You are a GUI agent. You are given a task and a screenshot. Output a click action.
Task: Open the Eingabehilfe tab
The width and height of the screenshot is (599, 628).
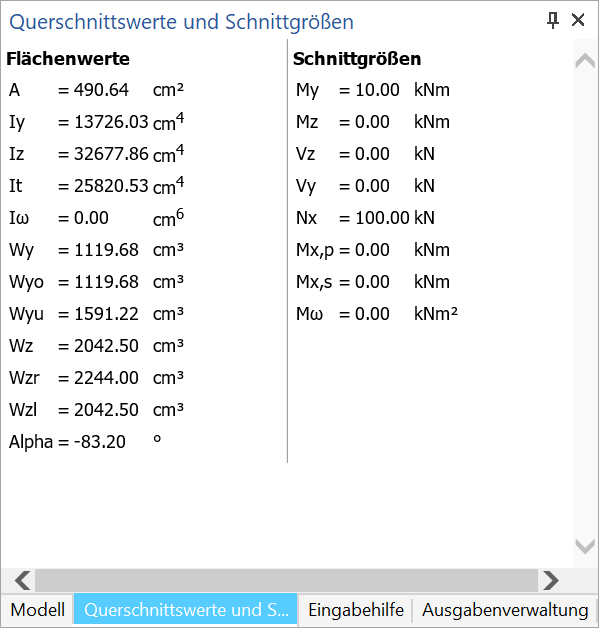356,610
